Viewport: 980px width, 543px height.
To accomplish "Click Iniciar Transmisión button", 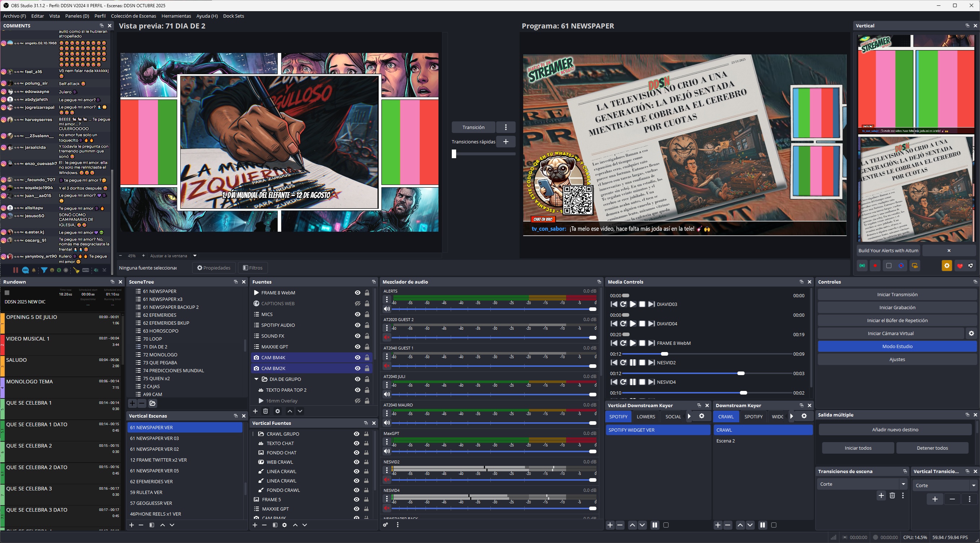I will click(x=897, y=295).
